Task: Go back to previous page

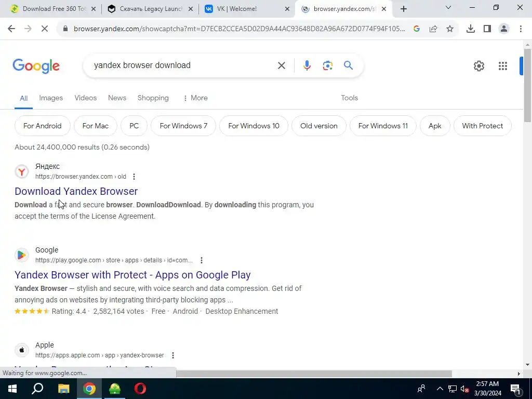Action: coord(11,29)
